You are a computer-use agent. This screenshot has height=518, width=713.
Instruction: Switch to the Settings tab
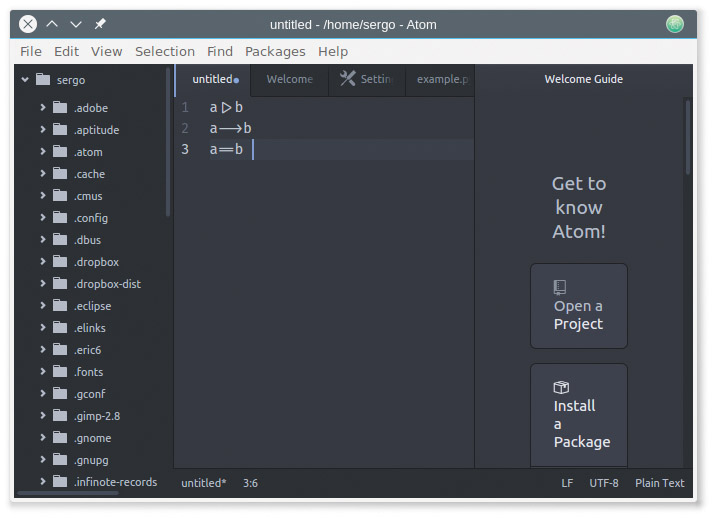(x=367, y=80)
